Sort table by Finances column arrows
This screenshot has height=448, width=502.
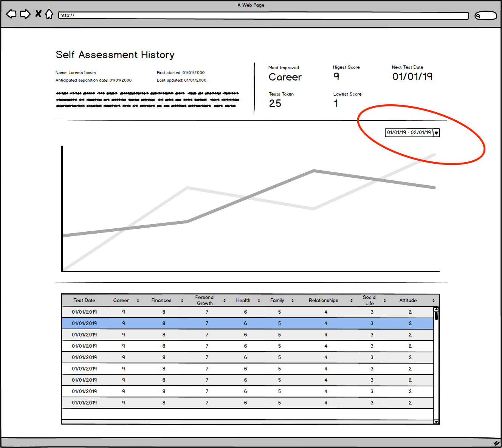coord(182,301)
